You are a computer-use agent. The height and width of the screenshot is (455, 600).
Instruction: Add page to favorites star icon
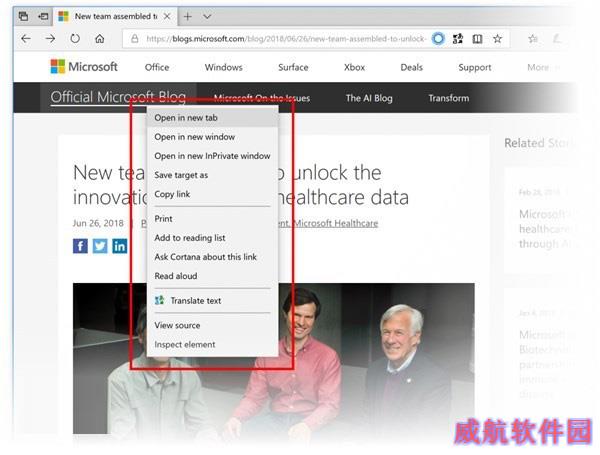(x=497, y=39)
